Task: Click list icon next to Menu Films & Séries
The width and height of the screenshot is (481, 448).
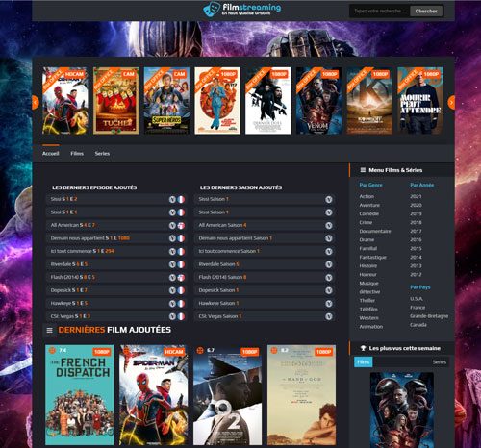Action: 363,170
